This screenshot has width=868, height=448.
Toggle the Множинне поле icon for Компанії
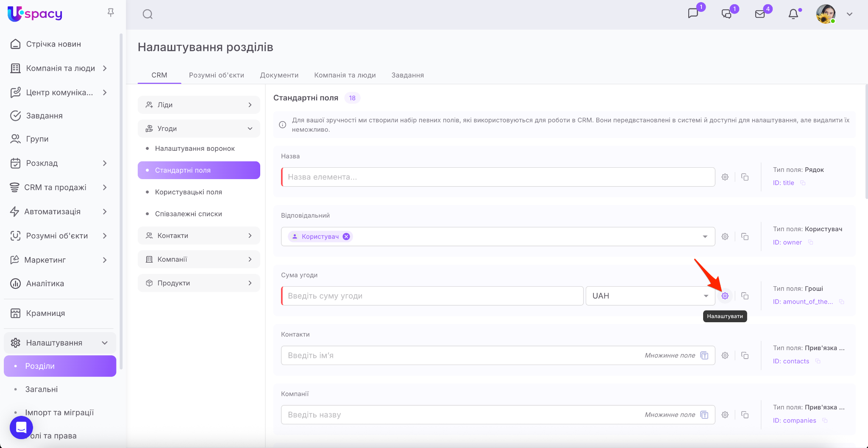tap(704, 415)
